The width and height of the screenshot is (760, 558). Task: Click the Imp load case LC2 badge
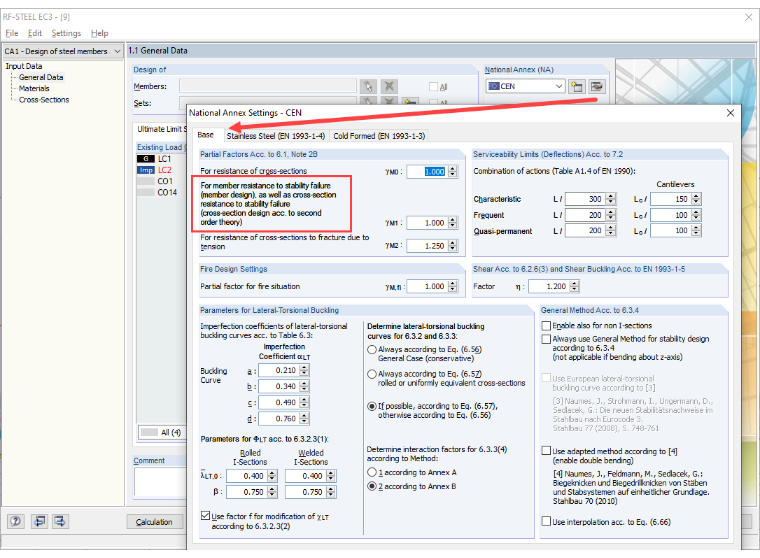point(145,170)
